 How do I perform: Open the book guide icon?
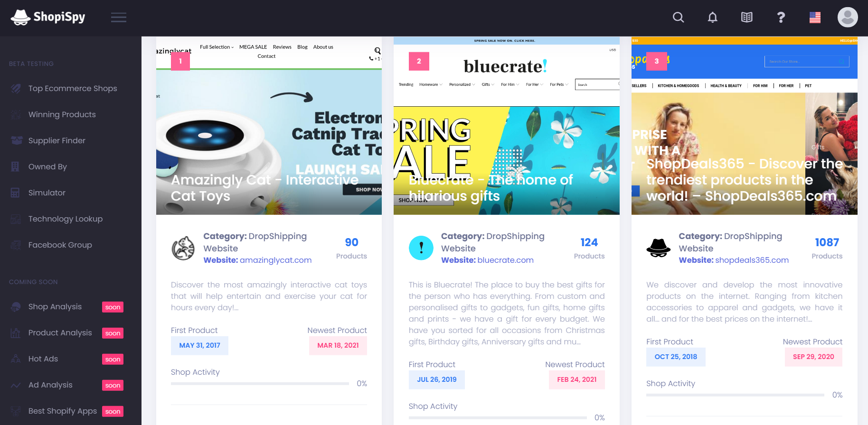pyautogui.click(x=747, y=18)
